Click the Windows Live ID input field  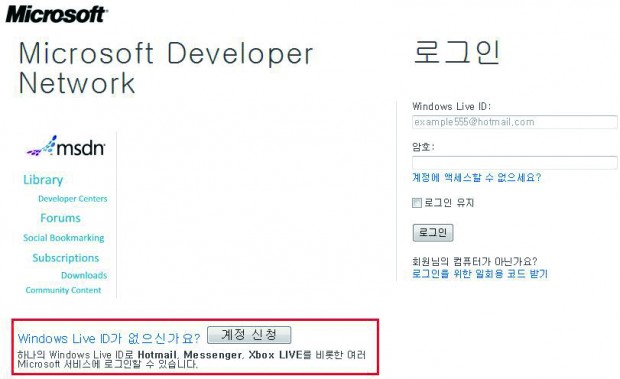[x=514, y=122]
